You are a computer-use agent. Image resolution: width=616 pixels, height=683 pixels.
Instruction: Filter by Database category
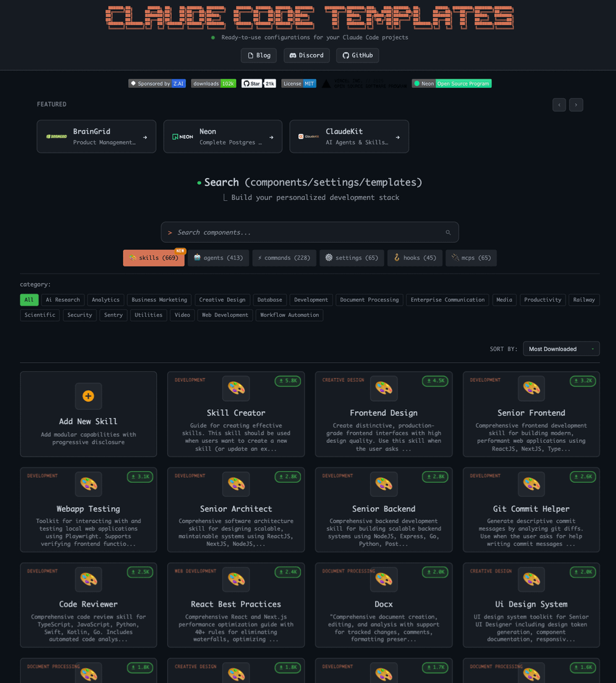[270, 299]
